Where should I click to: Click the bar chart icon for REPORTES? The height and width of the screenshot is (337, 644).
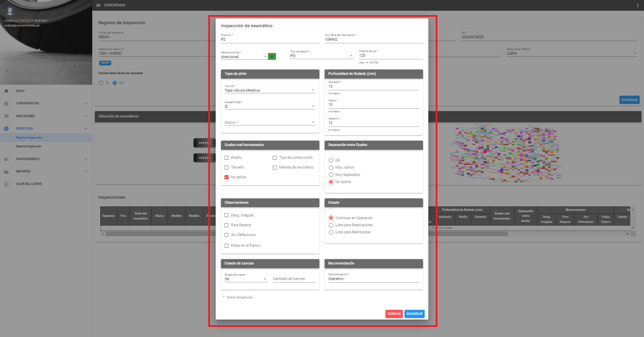tap(6, 172)
